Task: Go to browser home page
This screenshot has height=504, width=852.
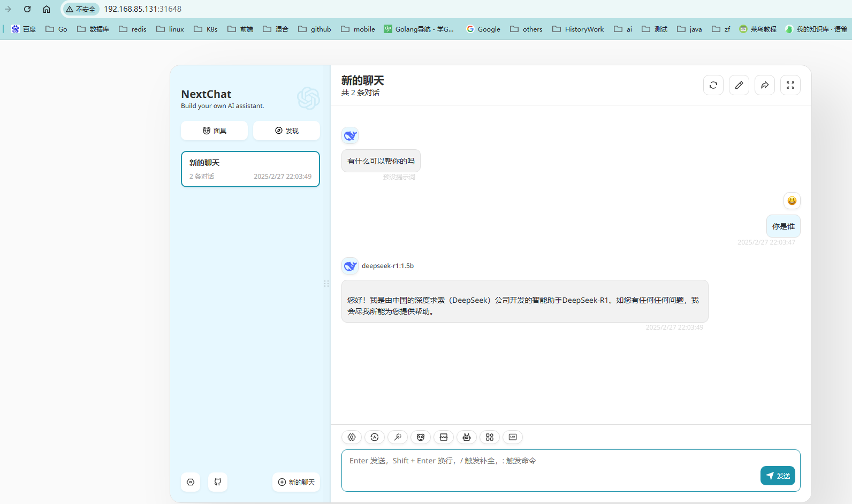Action: [47, 9]
